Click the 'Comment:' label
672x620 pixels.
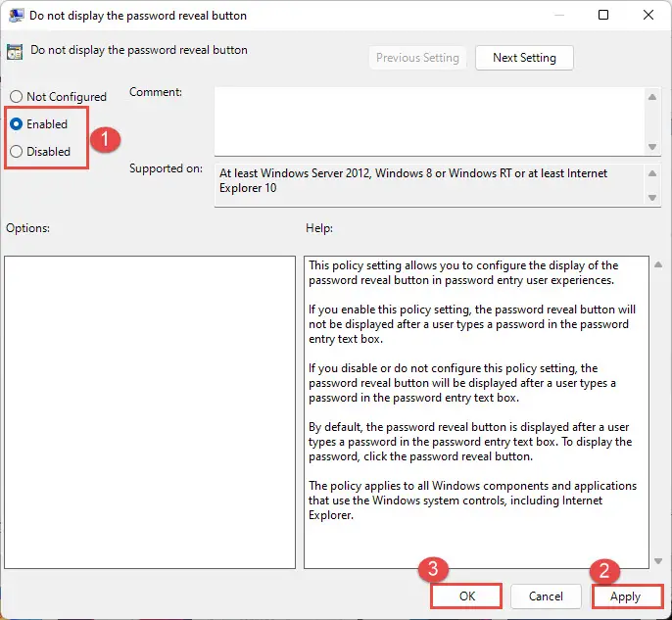click(156, 92)
